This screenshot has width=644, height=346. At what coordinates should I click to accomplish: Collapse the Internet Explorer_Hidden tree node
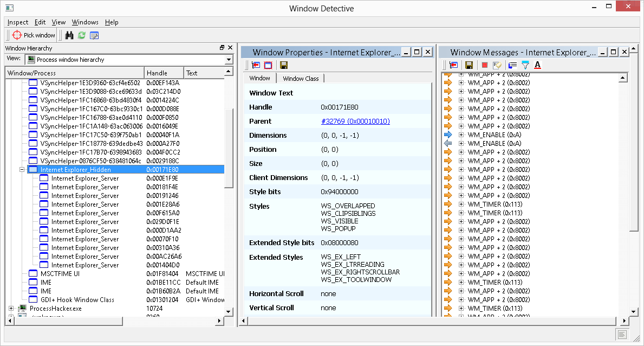(22, 170)
